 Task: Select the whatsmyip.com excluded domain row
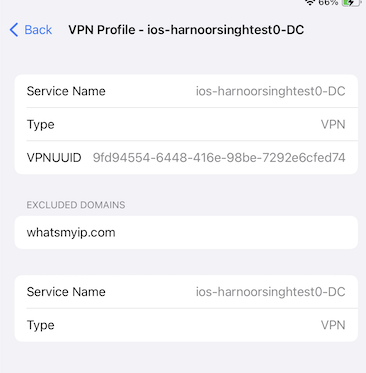click(186, 232)
